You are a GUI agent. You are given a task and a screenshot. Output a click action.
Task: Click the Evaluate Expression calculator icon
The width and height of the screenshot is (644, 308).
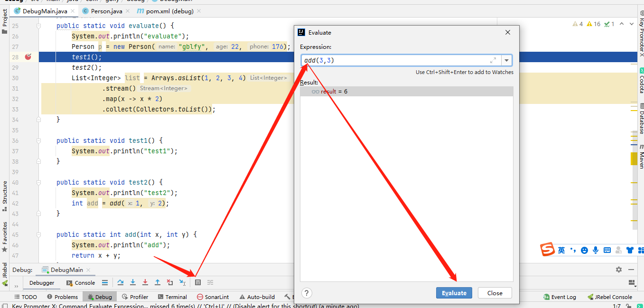(x=198, y=282)
